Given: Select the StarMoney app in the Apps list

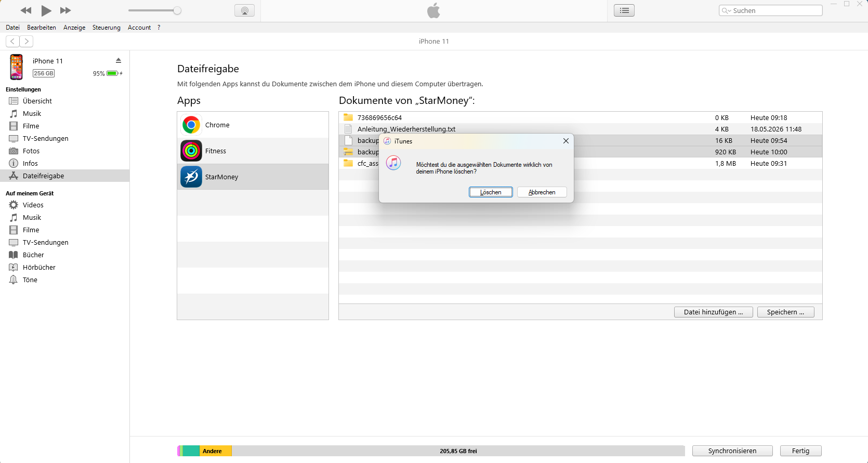Looking at the screenshot, I should click(x=253, y=177).
